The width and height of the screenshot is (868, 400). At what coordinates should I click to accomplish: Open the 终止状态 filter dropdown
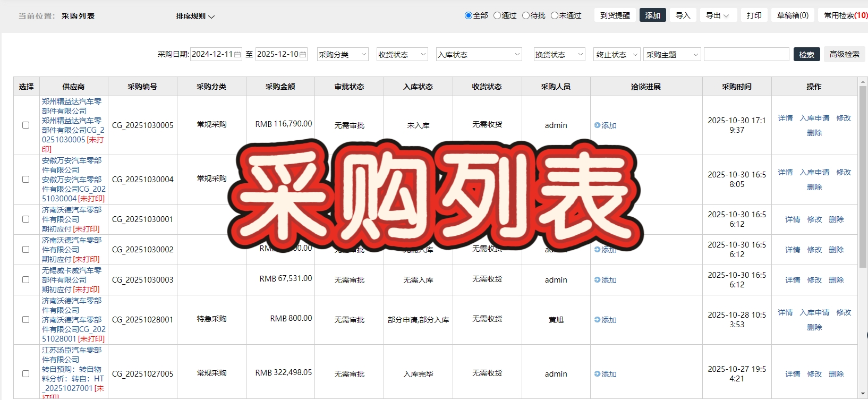click(617, 55)
